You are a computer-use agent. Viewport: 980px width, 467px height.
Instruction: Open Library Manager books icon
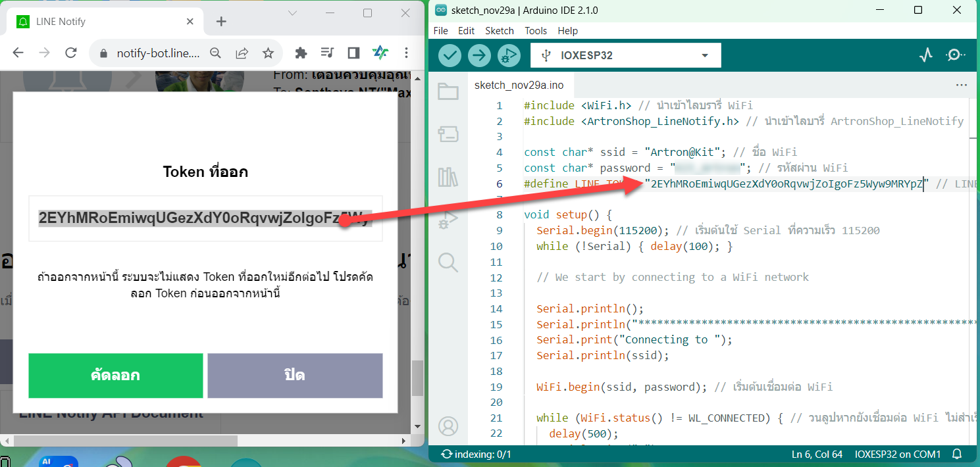448,177
